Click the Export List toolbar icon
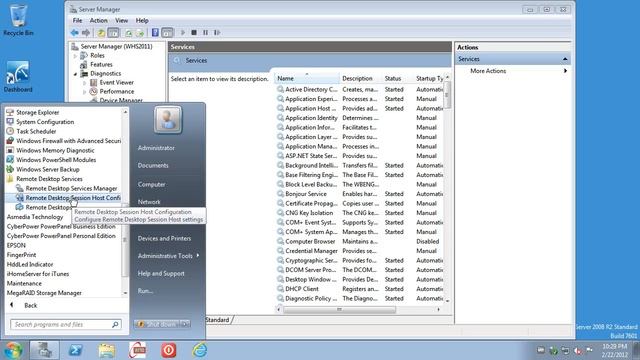 [140, 33]
